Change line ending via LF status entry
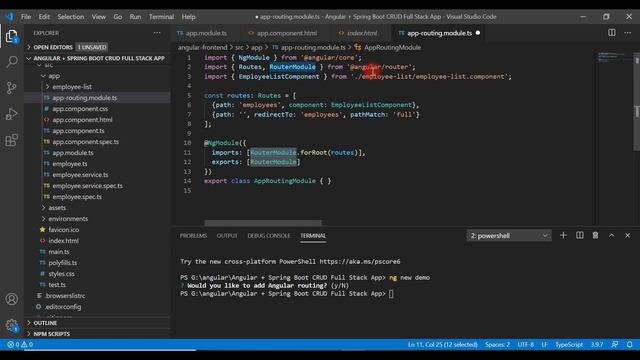640x360 pixels. 544,344
